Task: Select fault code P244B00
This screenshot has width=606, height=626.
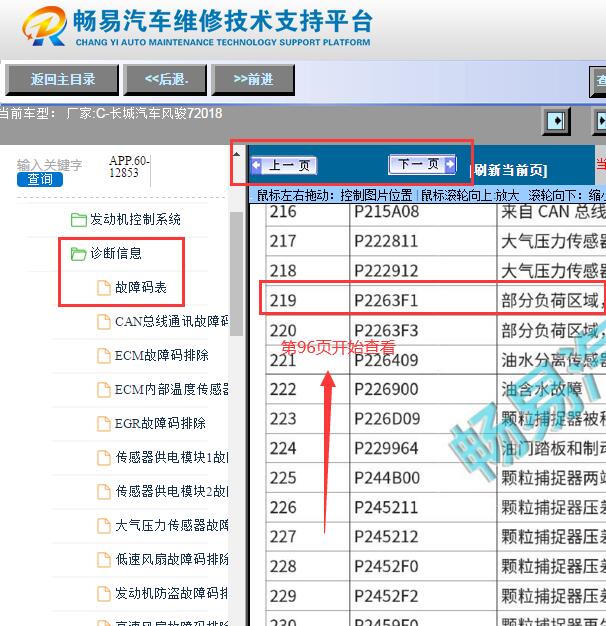Action: [x=387, y=478]
